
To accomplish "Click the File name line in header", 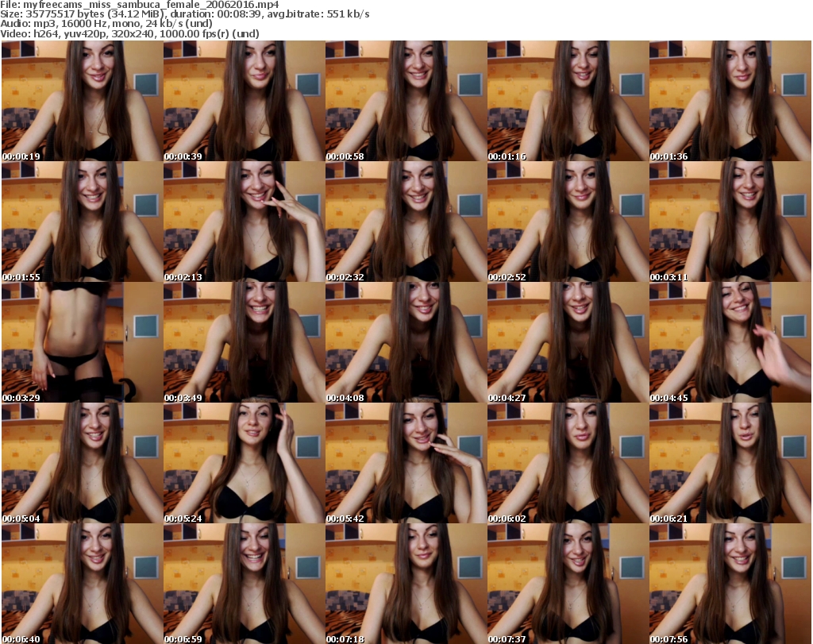I will point(138,5).
